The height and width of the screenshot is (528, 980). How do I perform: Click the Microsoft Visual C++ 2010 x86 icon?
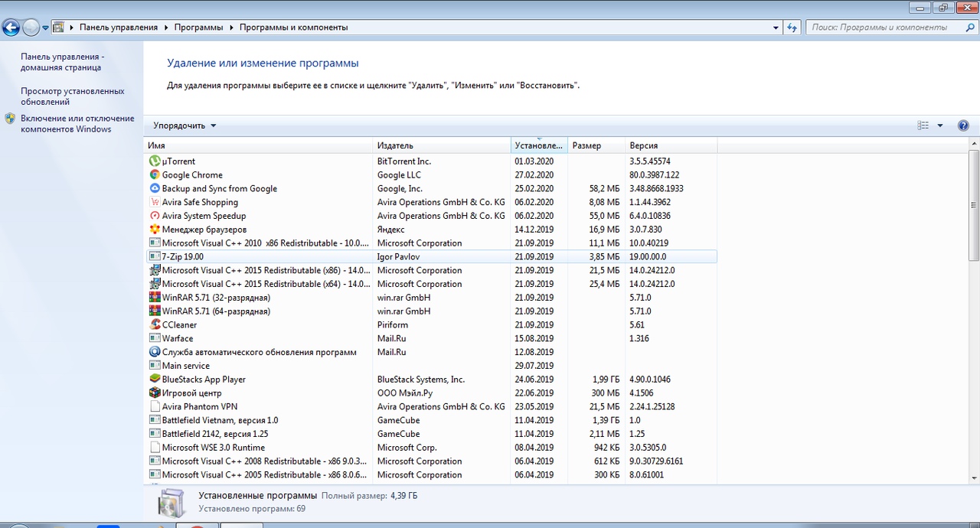155,243
